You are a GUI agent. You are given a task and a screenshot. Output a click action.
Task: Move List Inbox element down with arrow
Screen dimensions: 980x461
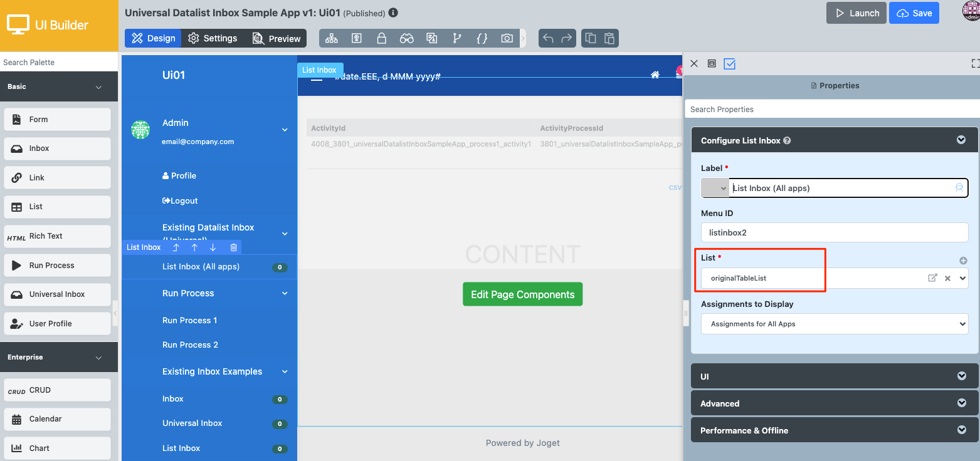[x=213, y=247]
